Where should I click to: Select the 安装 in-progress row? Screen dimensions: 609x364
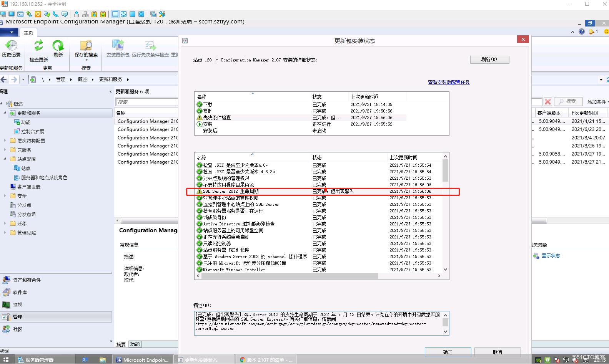301,124
